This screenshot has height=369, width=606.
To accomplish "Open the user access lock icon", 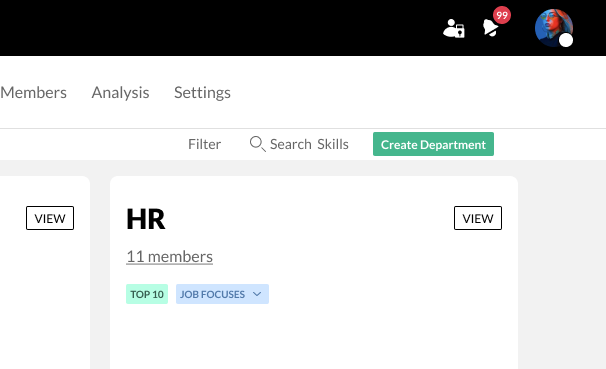I will [x=454, y=29].
